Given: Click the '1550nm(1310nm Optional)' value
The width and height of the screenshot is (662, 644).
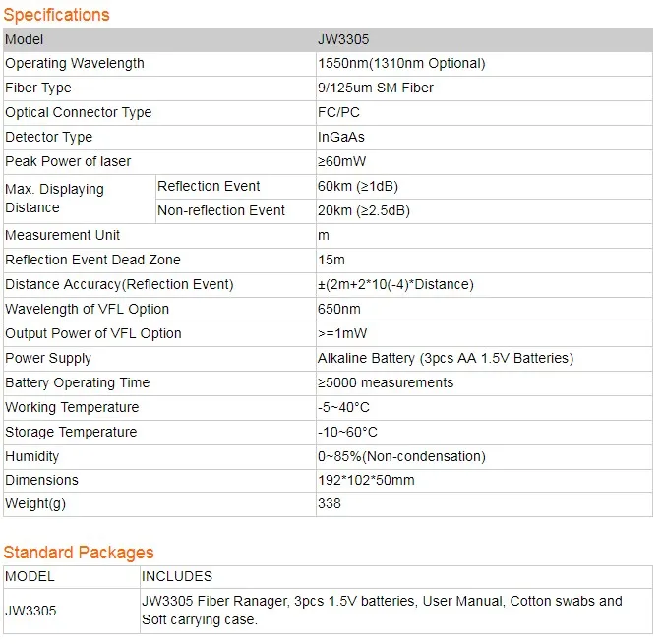Looking at the screenshot, I should point(401,63).
